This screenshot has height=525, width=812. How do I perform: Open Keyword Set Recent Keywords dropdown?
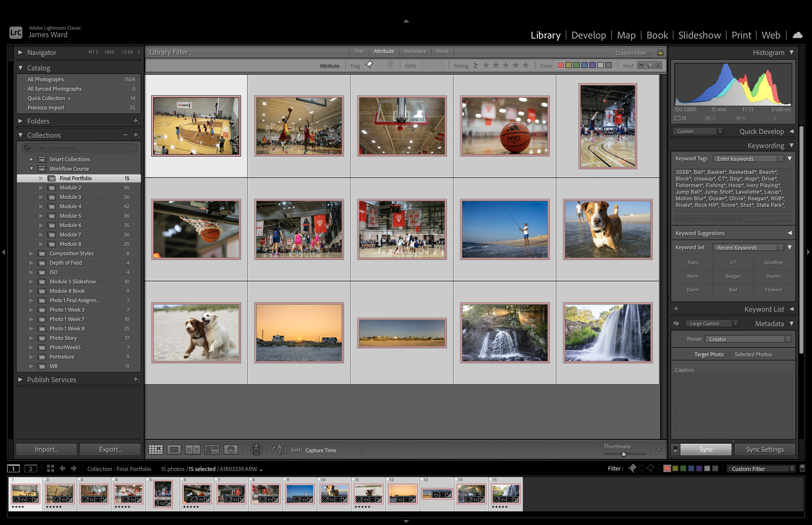(x=748, y=248)
